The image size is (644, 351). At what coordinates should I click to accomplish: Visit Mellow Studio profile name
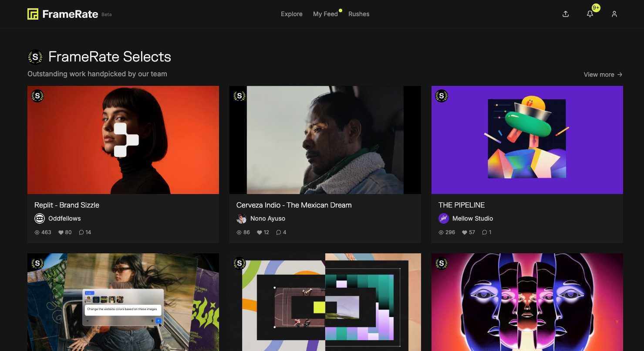coord(472,218)
